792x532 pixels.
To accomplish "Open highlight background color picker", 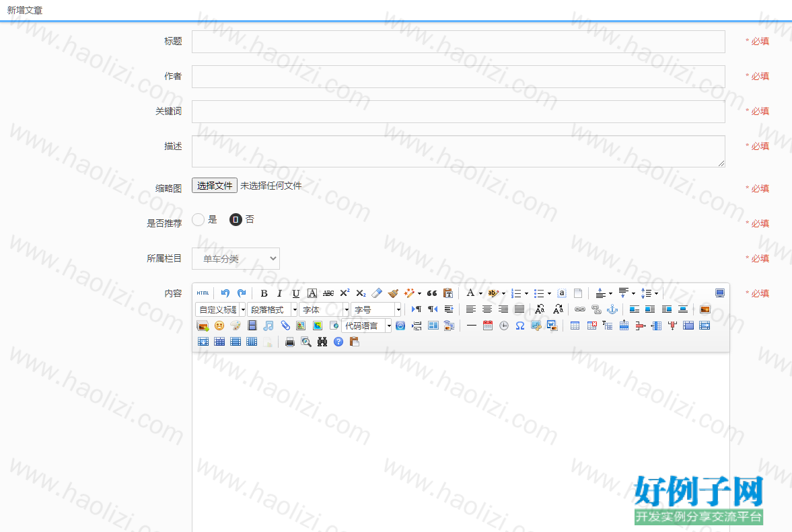I will pos(493,293).
